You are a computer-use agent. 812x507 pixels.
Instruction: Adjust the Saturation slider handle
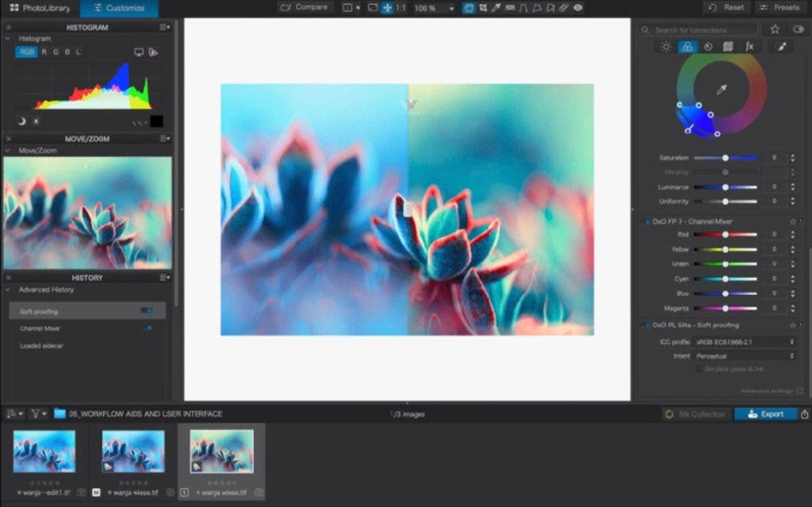(725, 158)
